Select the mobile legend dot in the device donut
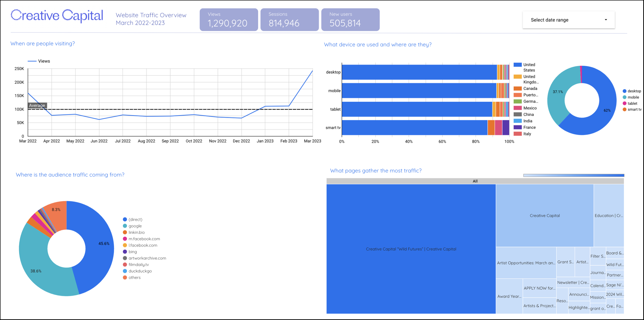644x320 pixels. [624, 97]
